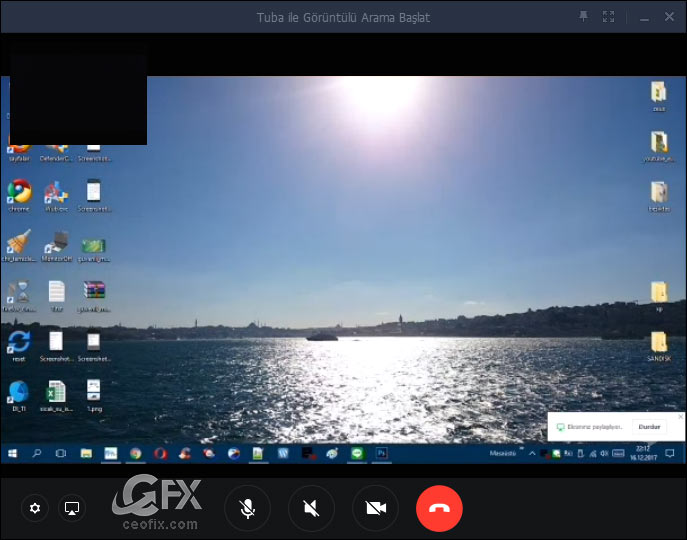Pin the call window on top
Viewport: 687px width, 540px height.
pyautogui.click(x=583, y=17)
